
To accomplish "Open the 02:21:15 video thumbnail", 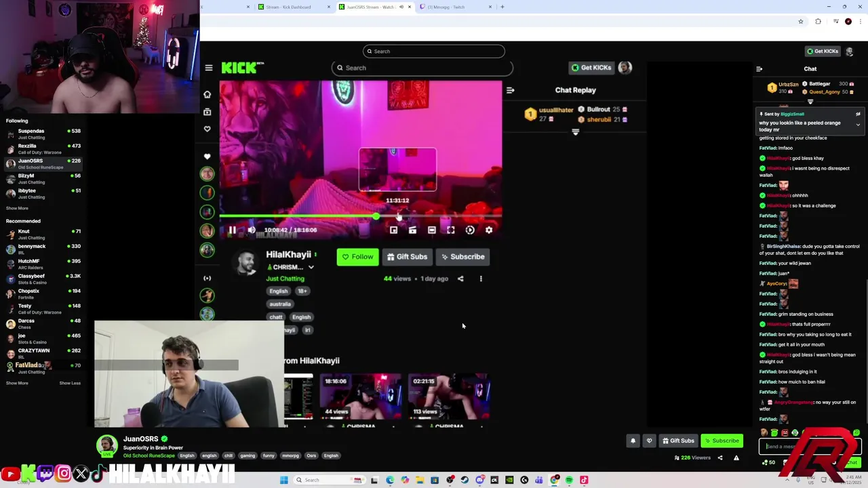I will (x=448, y=396).
